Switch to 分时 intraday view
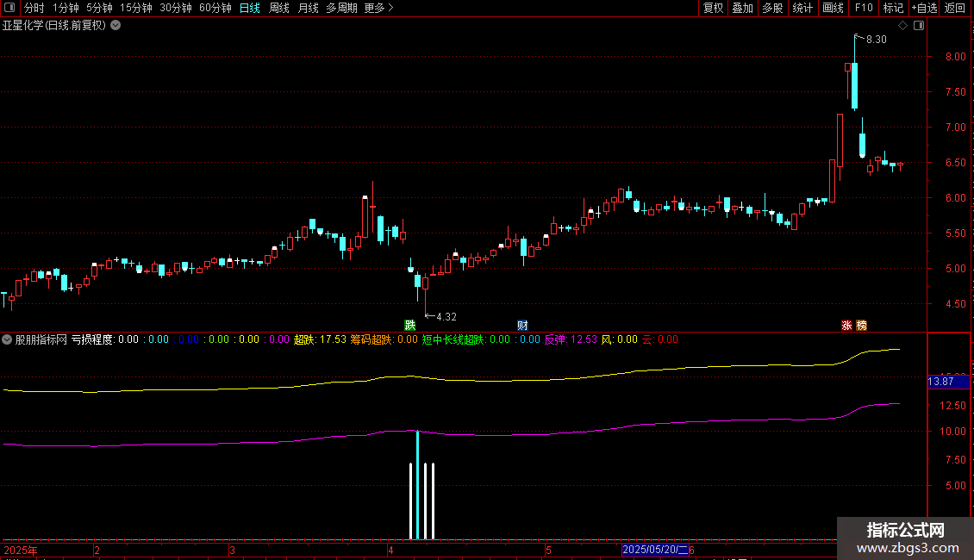974x560 pixels. tap(34, 8)
